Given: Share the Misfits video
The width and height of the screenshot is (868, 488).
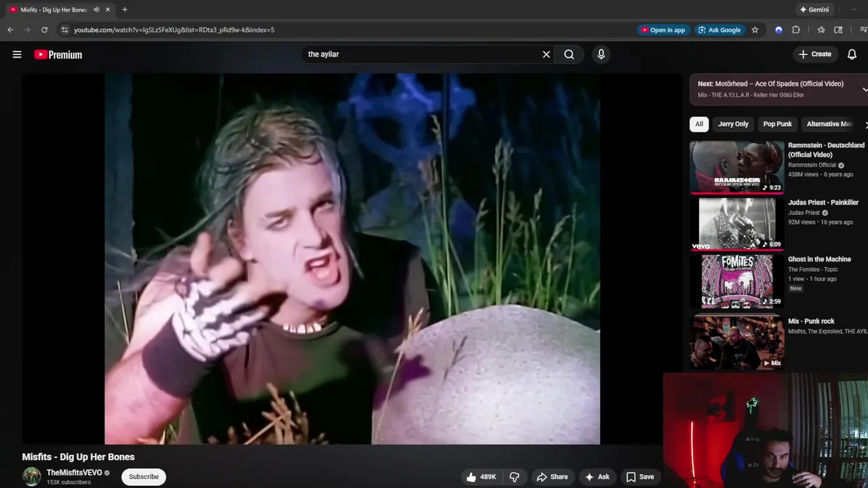Looking at the screenshot, I should pos(552,477).
